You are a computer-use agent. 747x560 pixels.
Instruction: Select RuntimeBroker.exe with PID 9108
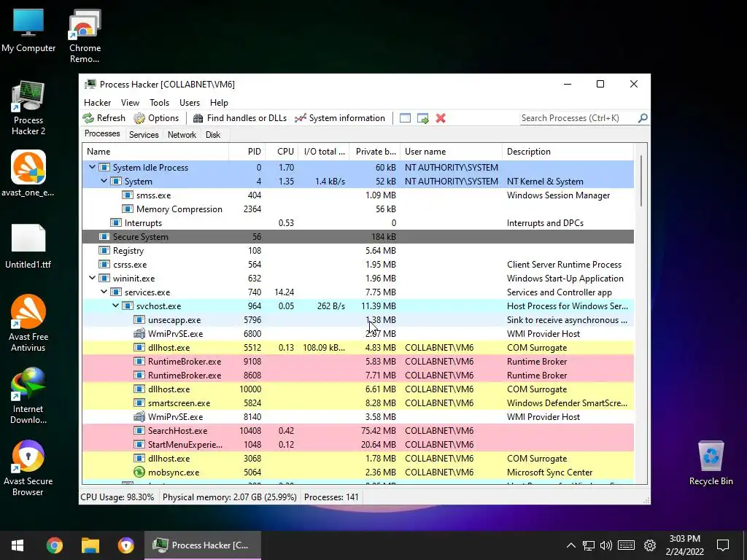pyautogui.click(x=358, y=362)
